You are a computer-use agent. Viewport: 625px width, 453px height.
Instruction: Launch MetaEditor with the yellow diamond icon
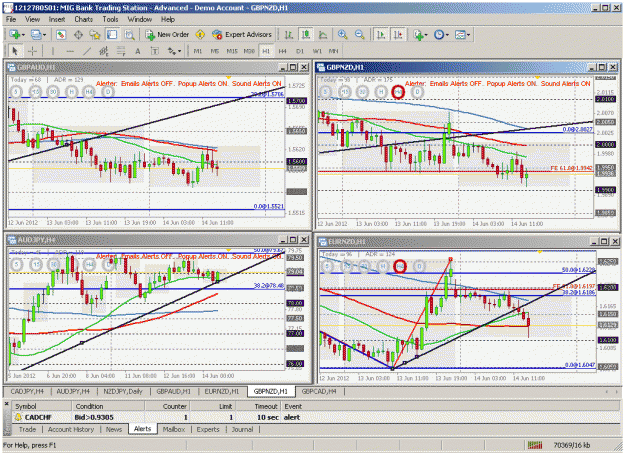pyautogui.click(x=200, y=35)
